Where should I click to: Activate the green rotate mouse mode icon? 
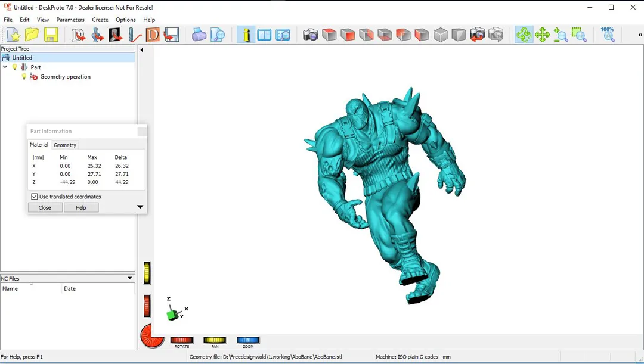(524, 35)
